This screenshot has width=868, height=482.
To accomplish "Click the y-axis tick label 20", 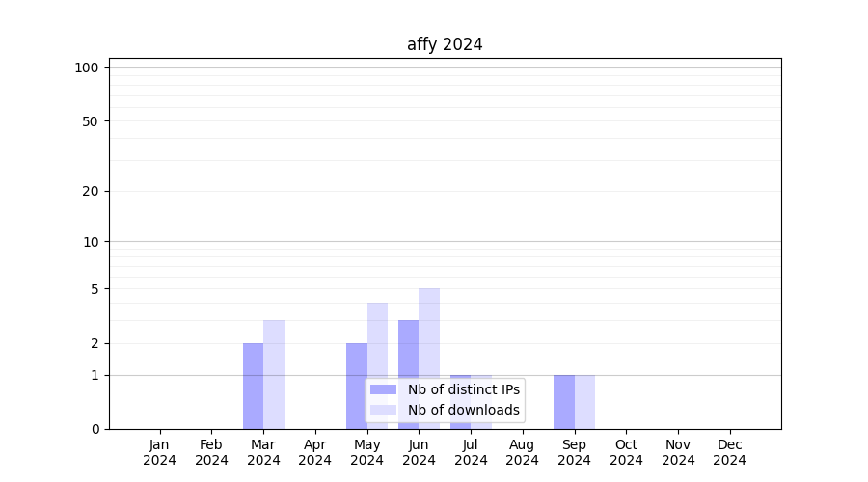I will (x=91, y=191).
